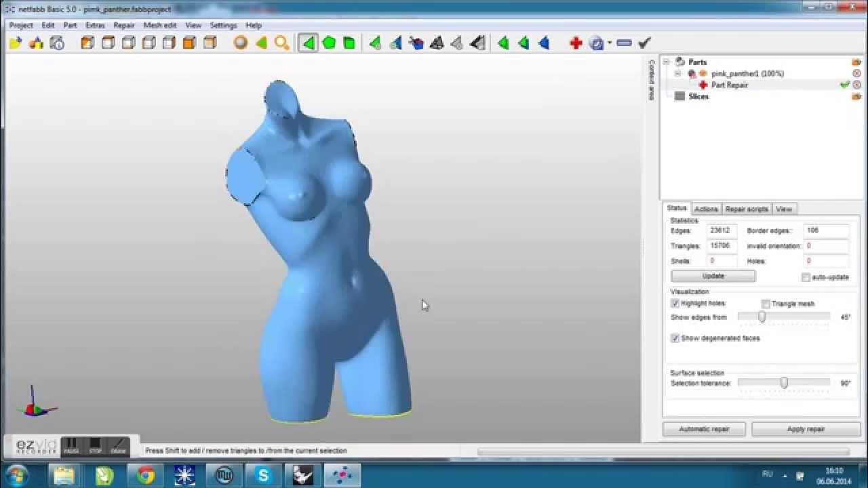Click the red cross automatic repair icon
This screenshot has height=488, width=868.
576,43
